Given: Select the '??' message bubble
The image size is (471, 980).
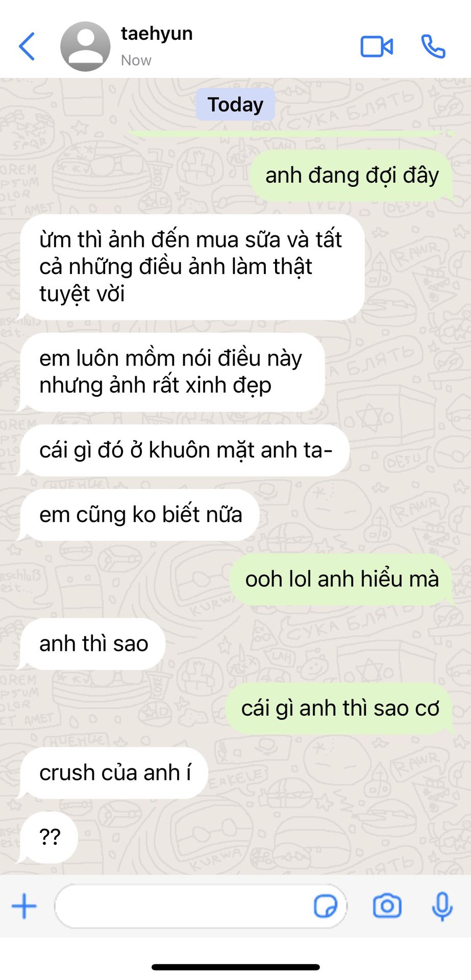Looking at the screenshot, I should (48, 837).
